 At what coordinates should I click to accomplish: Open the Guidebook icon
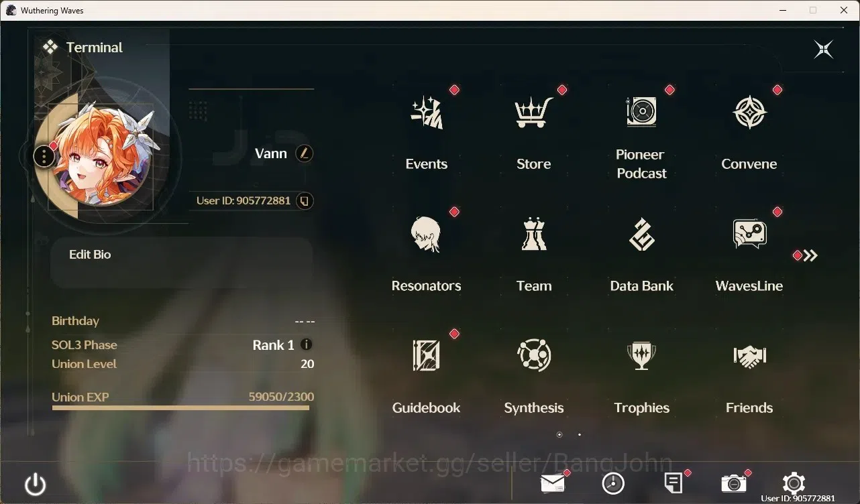pos(427,356)
